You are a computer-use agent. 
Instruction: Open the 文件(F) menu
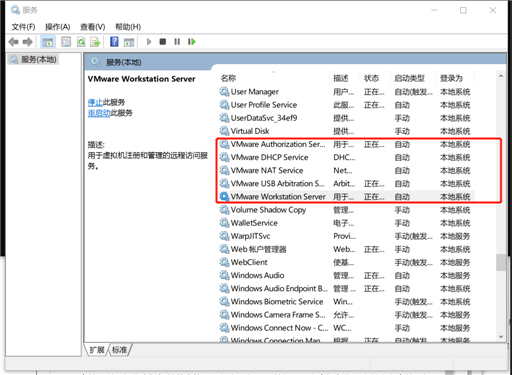pyautogui.click(x=23, y=27)
